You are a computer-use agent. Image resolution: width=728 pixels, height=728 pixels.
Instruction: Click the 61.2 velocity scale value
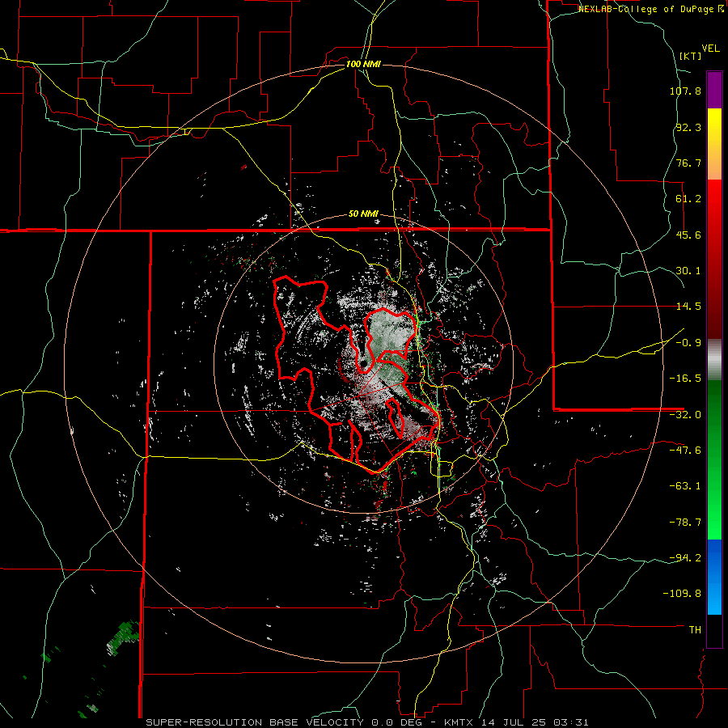[x=688, y=199]
